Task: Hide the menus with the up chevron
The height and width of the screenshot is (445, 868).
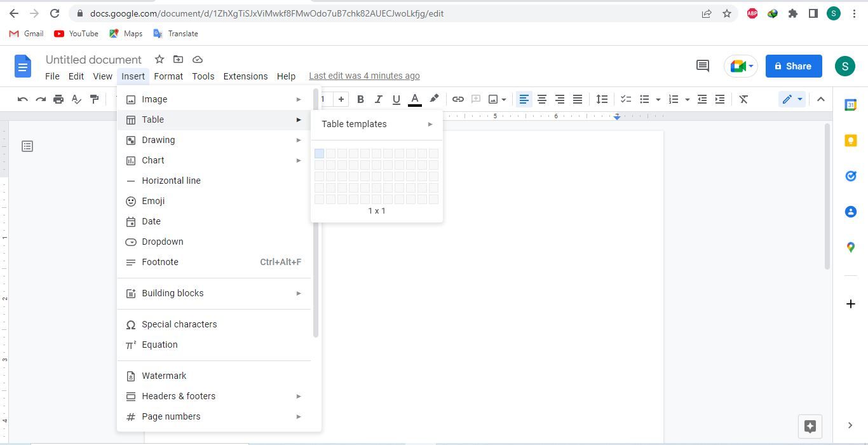Action: coord(820,99)
